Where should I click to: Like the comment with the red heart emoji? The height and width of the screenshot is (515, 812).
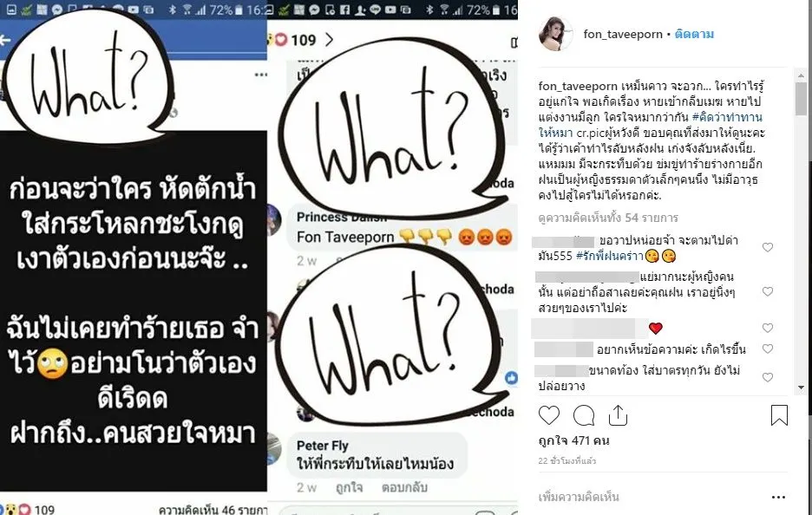tap(768, 328)
